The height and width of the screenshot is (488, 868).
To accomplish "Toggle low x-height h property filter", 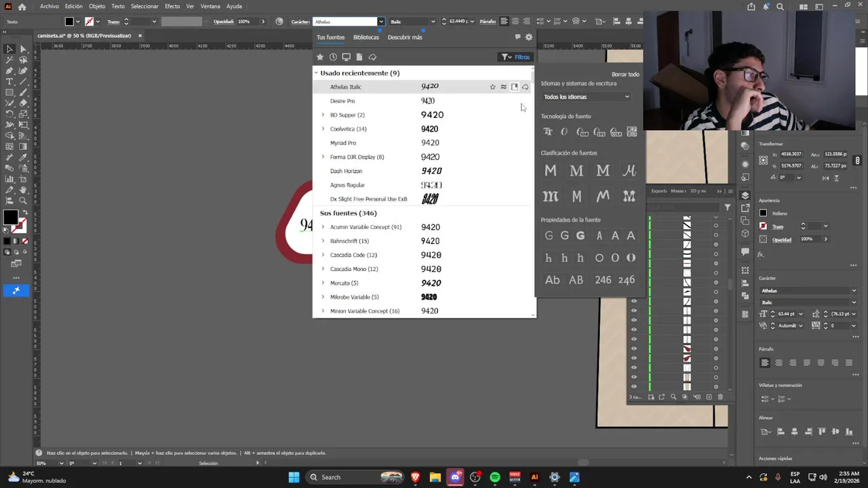I will (x=549, y=258).
